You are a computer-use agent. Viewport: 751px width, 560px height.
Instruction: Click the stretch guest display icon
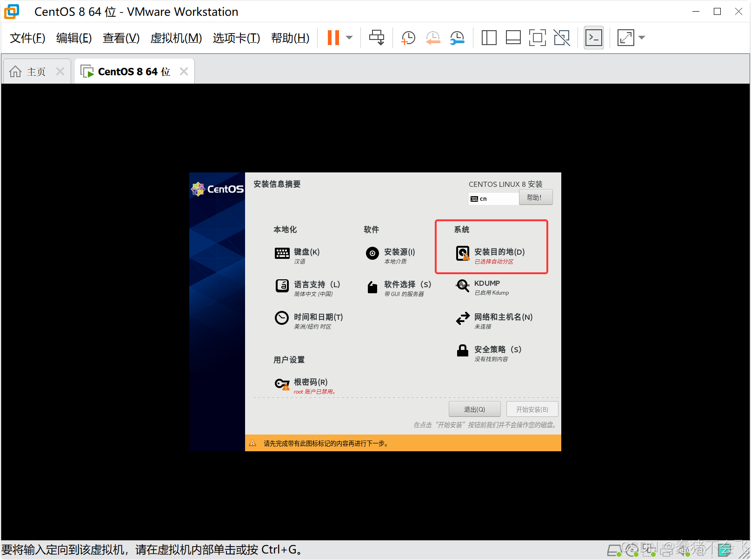(625, 38)
